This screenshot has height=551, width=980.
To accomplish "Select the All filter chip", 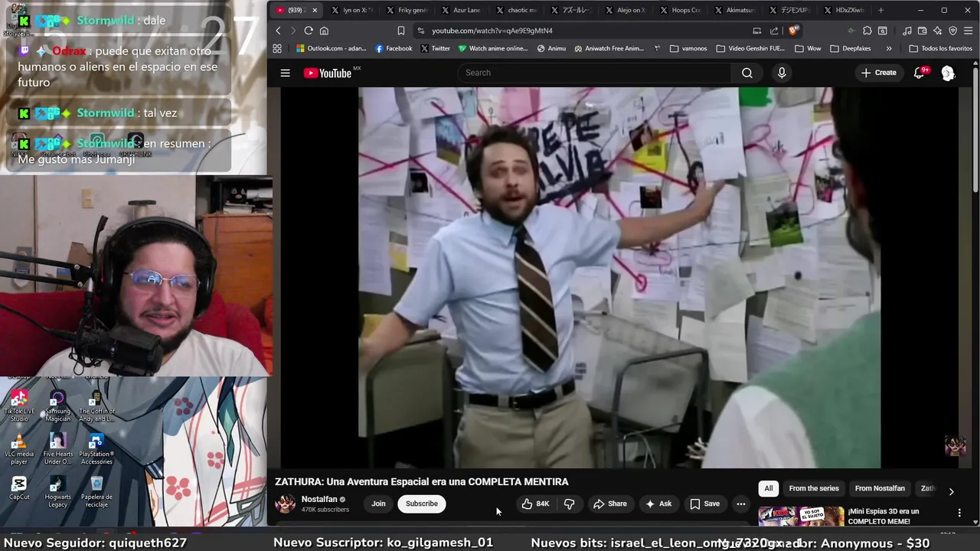I will (x=769, y=488).
